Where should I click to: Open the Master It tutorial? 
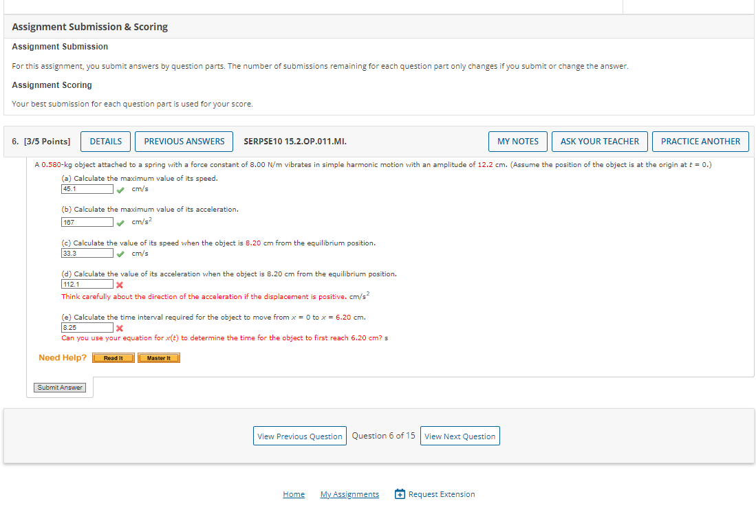(x=158, y=357)
